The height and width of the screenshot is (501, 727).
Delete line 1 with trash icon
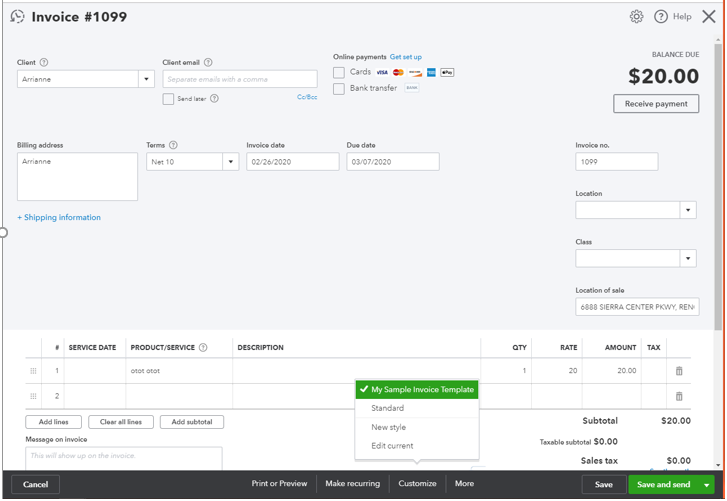(679, 371)
